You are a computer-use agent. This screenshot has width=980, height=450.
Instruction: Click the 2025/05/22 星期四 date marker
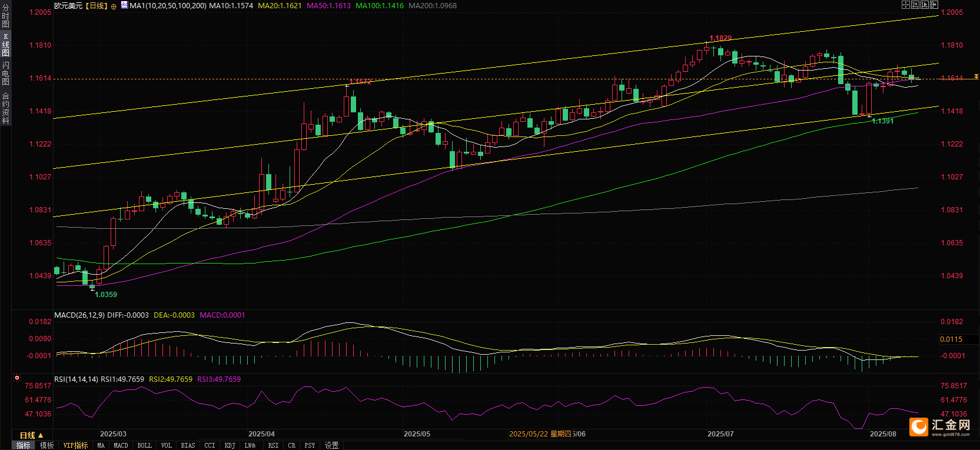pos(540,434)
